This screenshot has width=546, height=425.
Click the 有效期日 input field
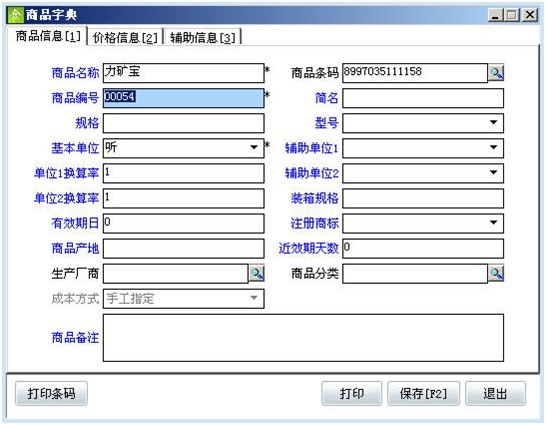[184, 223]
